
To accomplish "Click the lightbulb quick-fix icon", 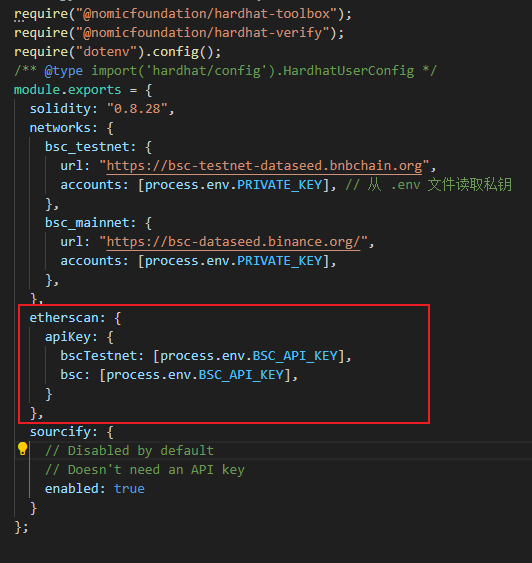I will tap(22, 449).
